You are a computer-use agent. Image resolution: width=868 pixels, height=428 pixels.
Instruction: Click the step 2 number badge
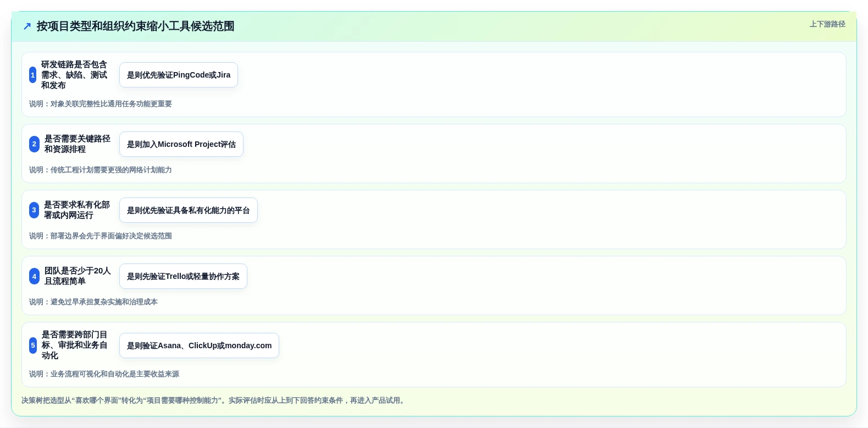[34, 144]
